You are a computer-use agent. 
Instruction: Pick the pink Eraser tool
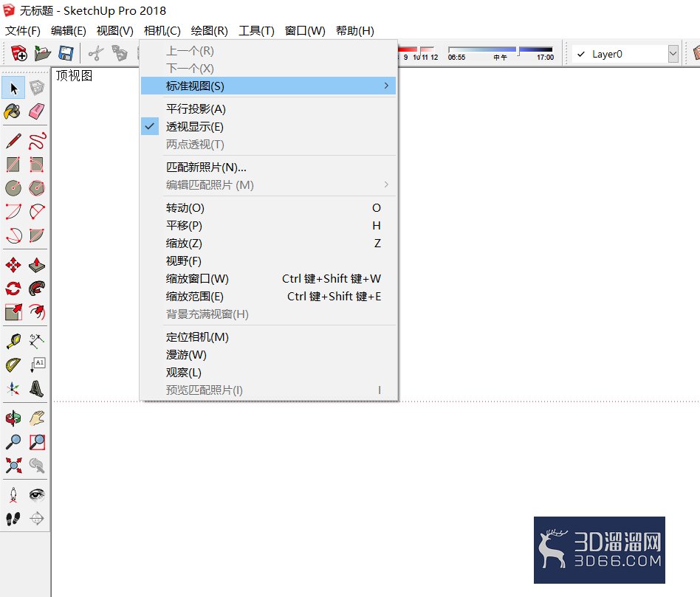37,111
